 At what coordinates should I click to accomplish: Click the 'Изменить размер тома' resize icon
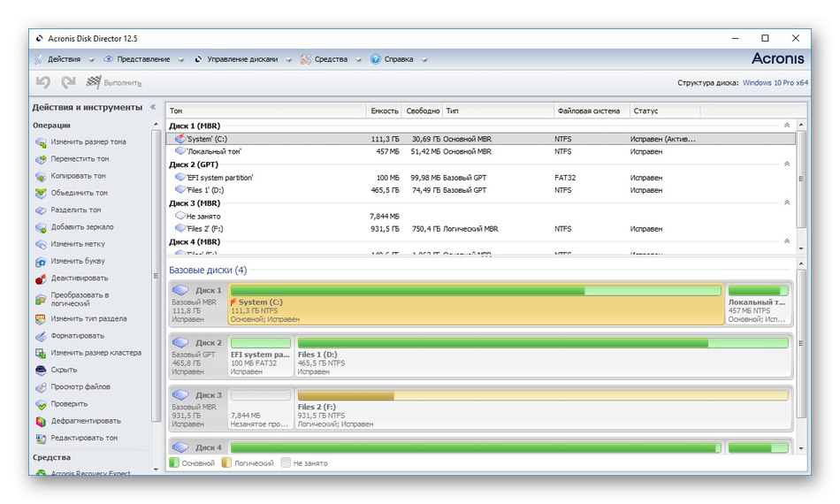[41, 142]
